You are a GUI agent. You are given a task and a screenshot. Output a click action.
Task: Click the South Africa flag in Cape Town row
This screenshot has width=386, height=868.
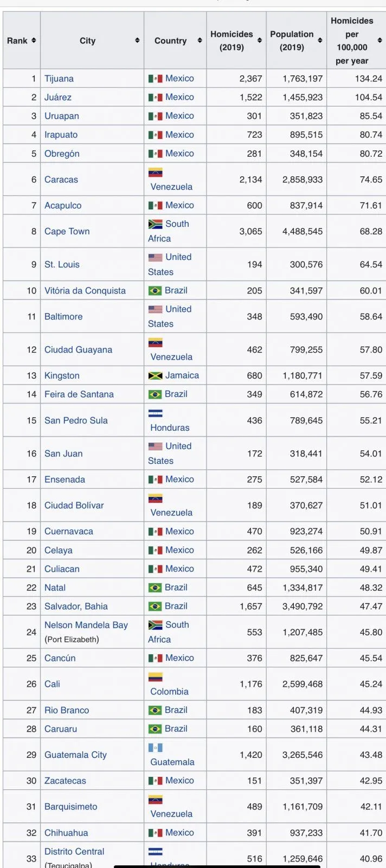[155, 224]
